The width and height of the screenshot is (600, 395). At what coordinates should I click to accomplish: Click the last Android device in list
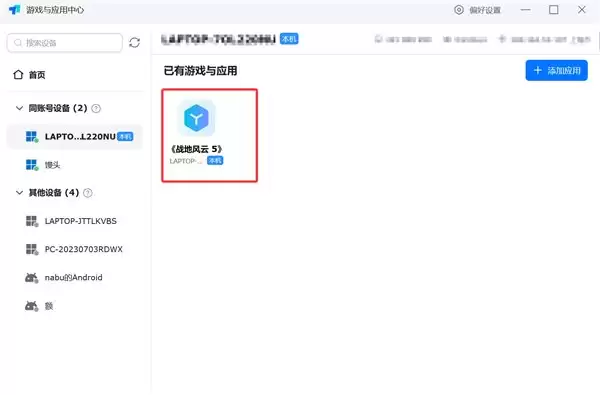point(75,306)
